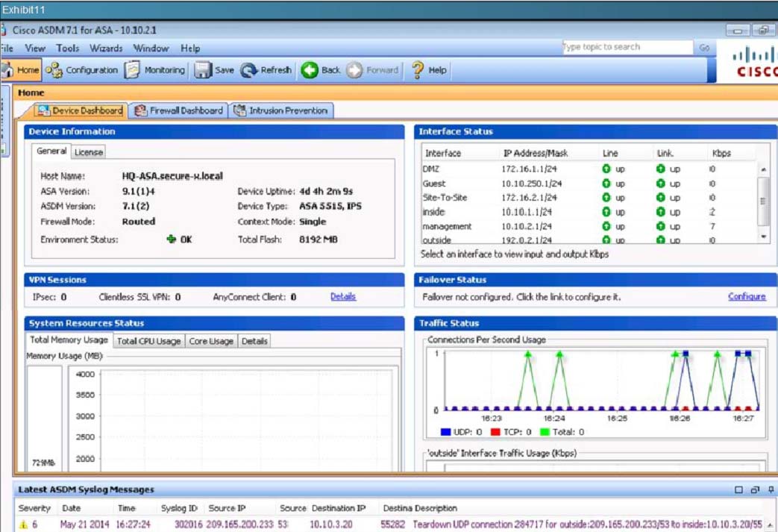Go Back using green arrow button
The image size is (778, 532).
pos(321,70)
